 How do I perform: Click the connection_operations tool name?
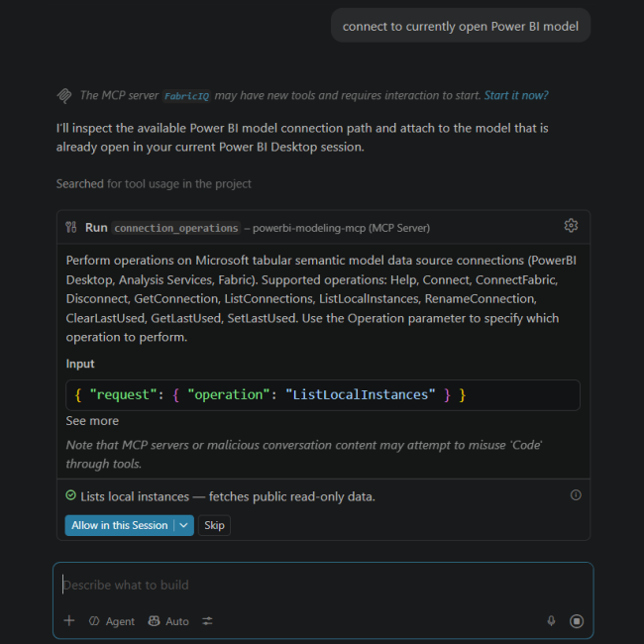coord(176,228)
